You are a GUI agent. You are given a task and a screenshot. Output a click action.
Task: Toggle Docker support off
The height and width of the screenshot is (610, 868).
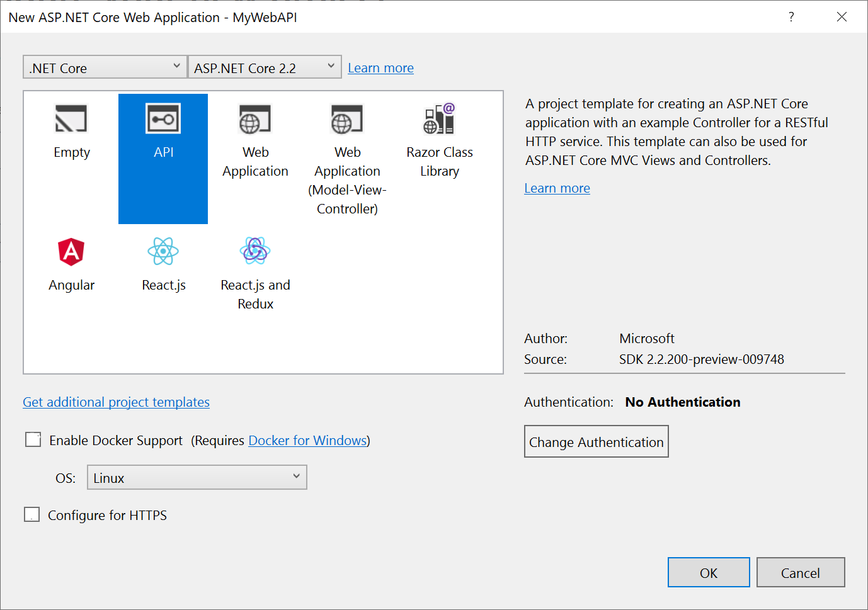[x=32, y=439]
